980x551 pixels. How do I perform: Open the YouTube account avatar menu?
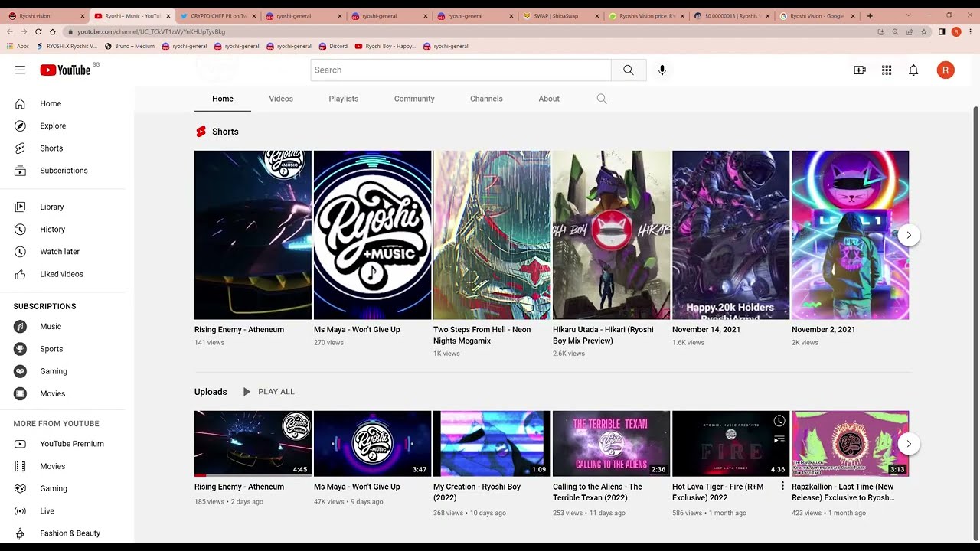click(x=946, y=70)
